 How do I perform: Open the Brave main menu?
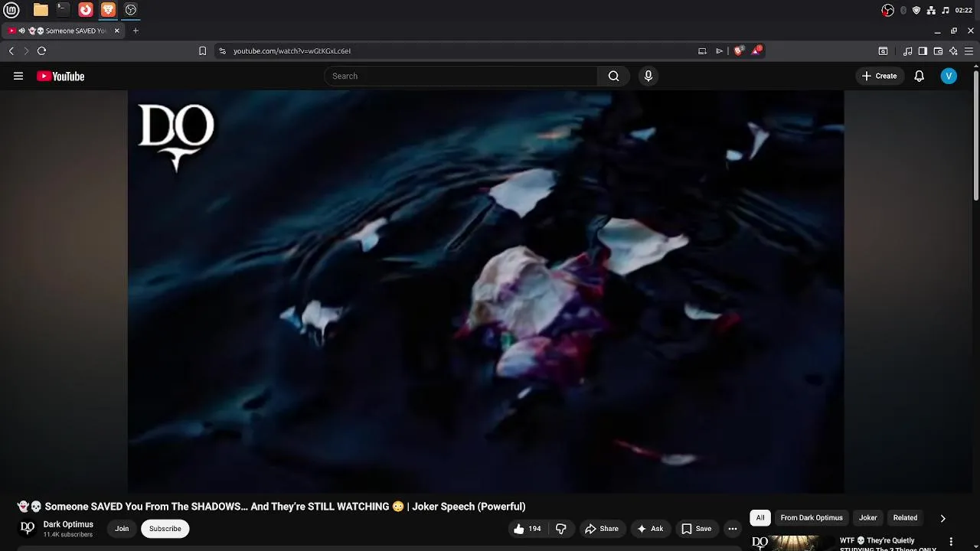pos(969,51)
